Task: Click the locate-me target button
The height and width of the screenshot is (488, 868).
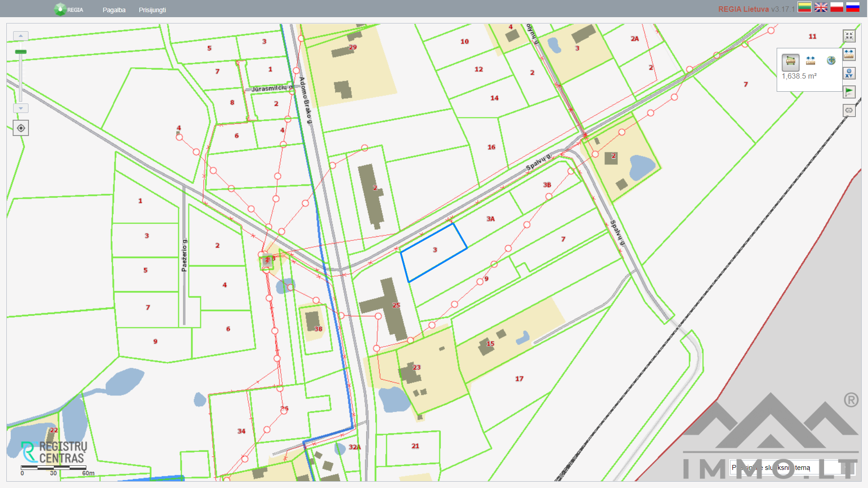Action: coord(21,128)
